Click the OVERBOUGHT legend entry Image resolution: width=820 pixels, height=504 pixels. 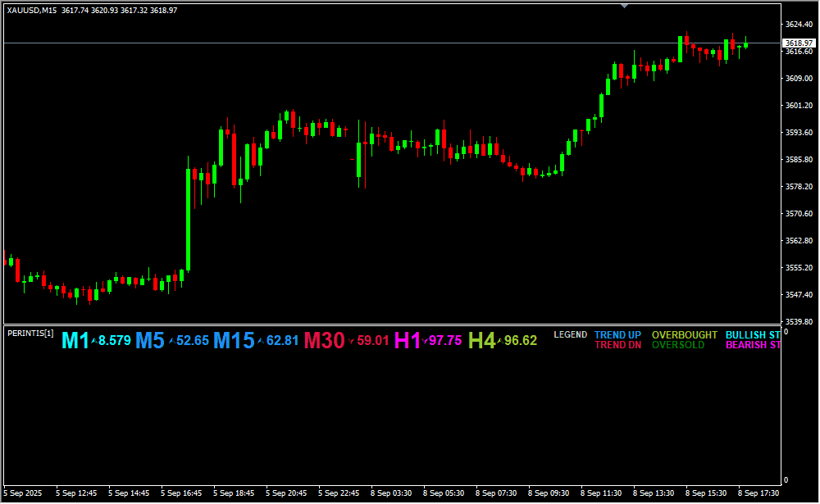tap(684, 335)
